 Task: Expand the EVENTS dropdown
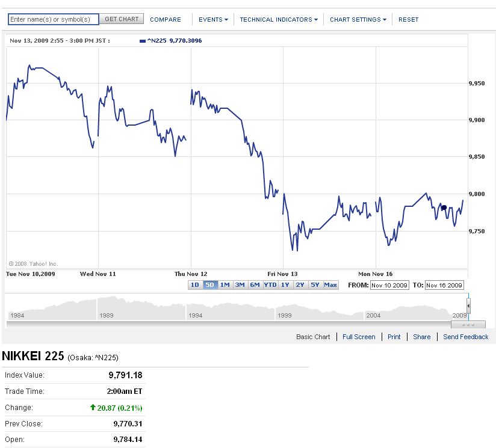[x=213, y=20]
